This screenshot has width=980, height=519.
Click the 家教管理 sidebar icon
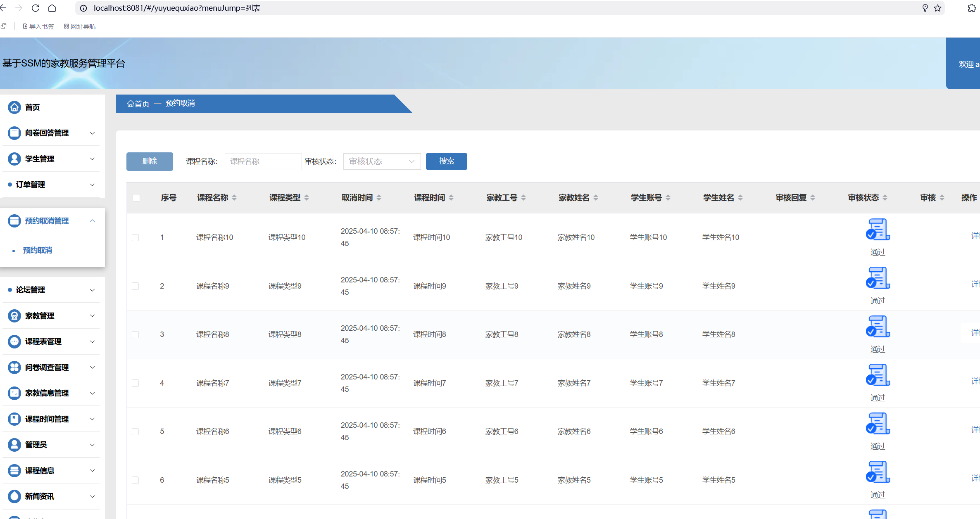tap(14, 316)
